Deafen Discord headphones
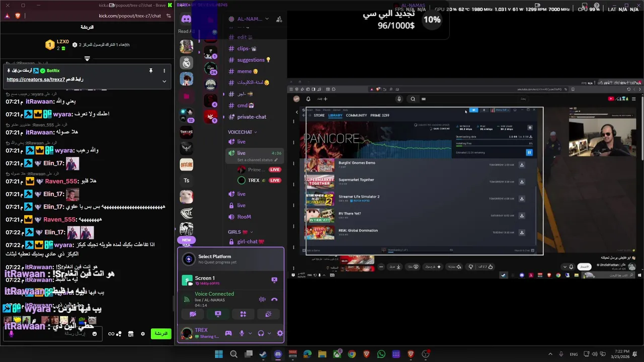This screenshot has width=644, height=362. [261, 333]
